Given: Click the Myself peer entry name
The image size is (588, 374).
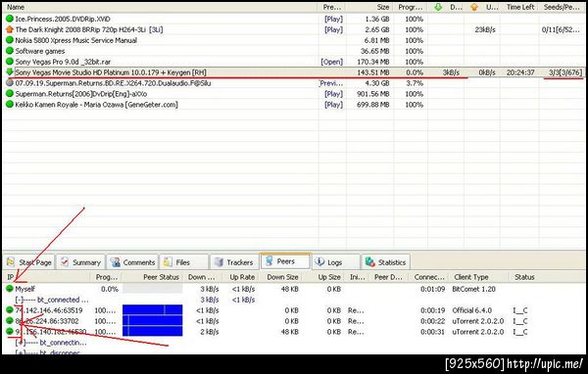Looking at the screenshot, I should tap(25, 289).
